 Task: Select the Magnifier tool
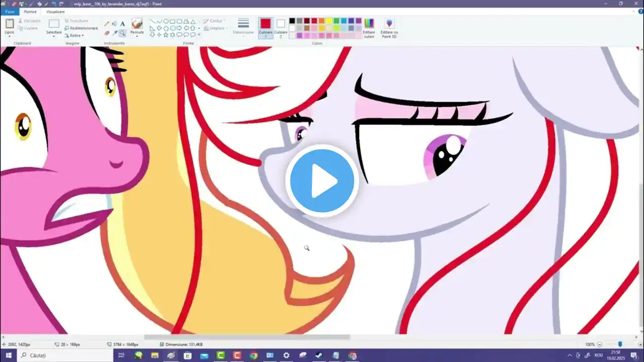pyautogui.click(x=122, y=33)
